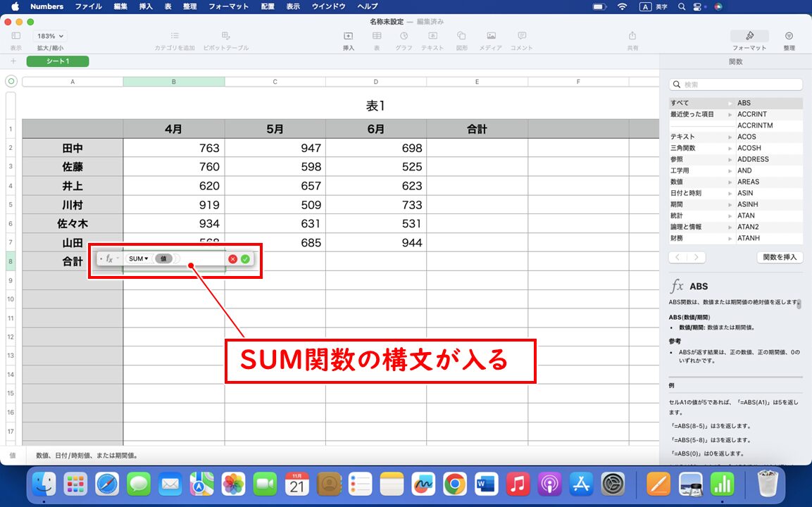Screen dimensions: 812x507
Task: Open the ヘルプ menu in the menu bar
Action: click(x=368, y=7)
